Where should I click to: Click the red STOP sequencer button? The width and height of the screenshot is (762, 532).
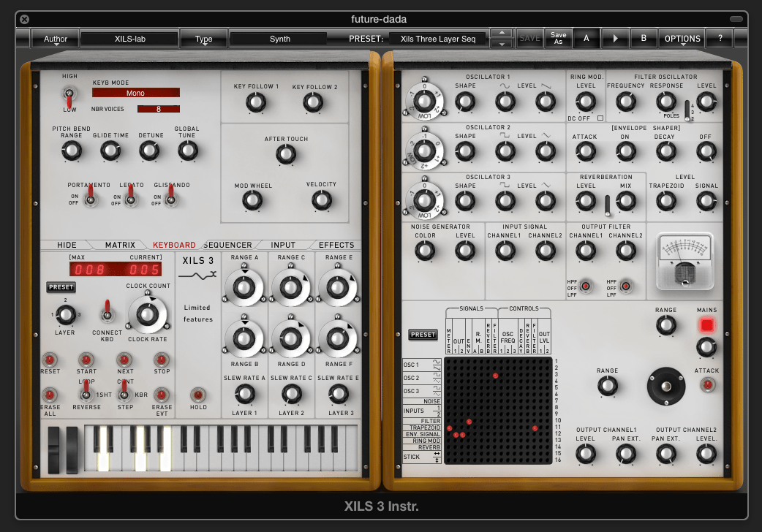pyautogui.click(x=162, y=360)
